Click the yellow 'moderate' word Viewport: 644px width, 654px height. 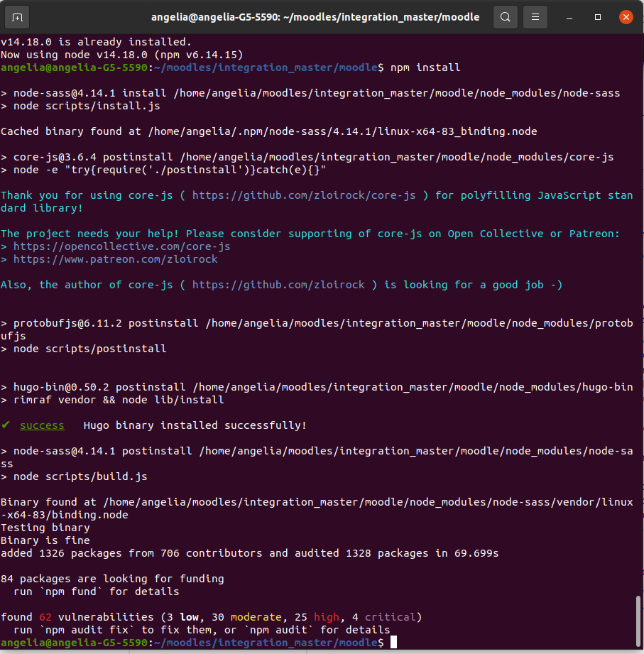coord(256,617)
